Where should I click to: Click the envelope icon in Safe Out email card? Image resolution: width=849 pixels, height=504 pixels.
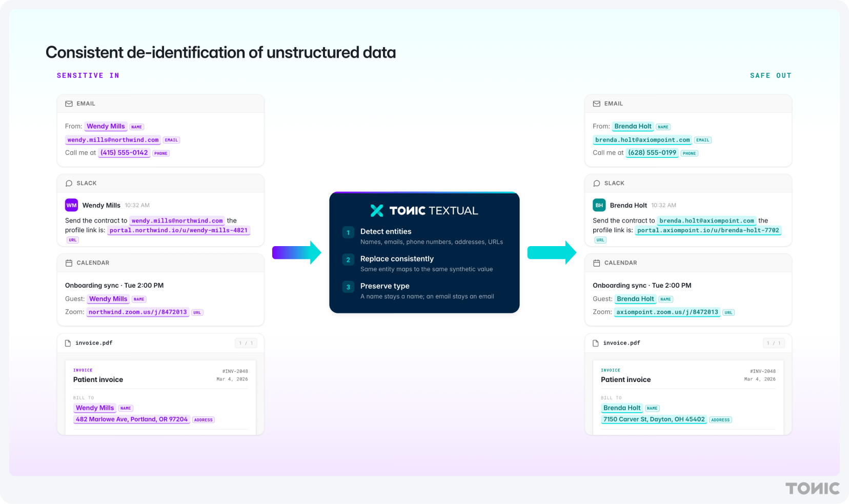click(596, 104)
